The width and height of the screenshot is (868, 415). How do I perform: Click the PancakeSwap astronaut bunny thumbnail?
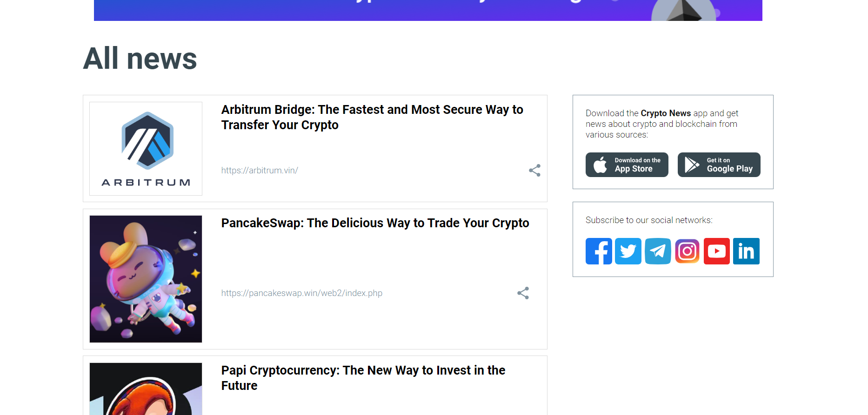click(146, 279)
